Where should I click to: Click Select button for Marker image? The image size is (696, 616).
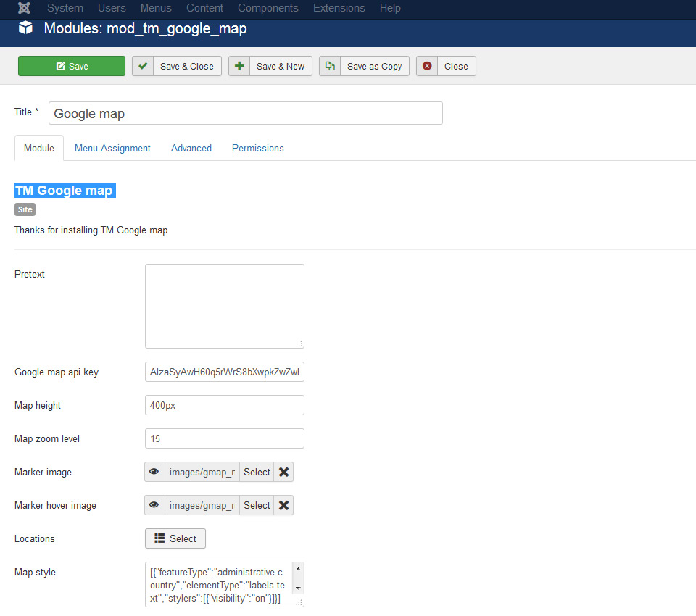pos(257,472)
